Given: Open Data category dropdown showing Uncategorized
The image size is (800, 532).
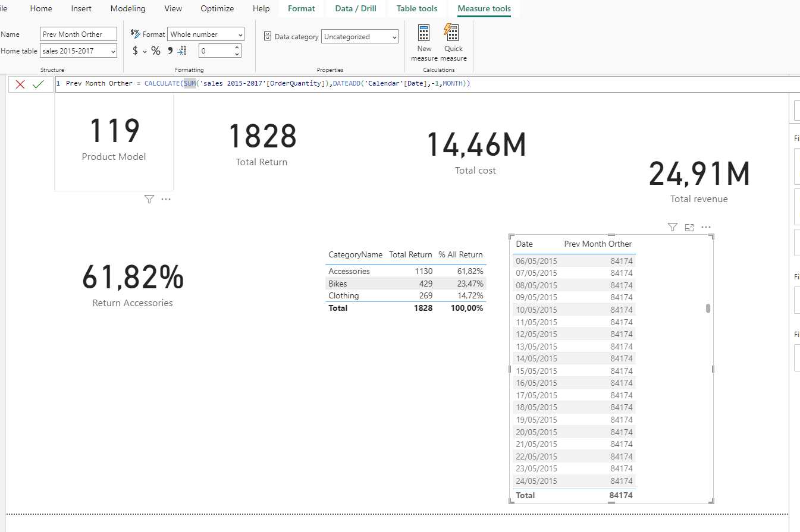Looking at the screenshot, I should (x=360, y=37).
